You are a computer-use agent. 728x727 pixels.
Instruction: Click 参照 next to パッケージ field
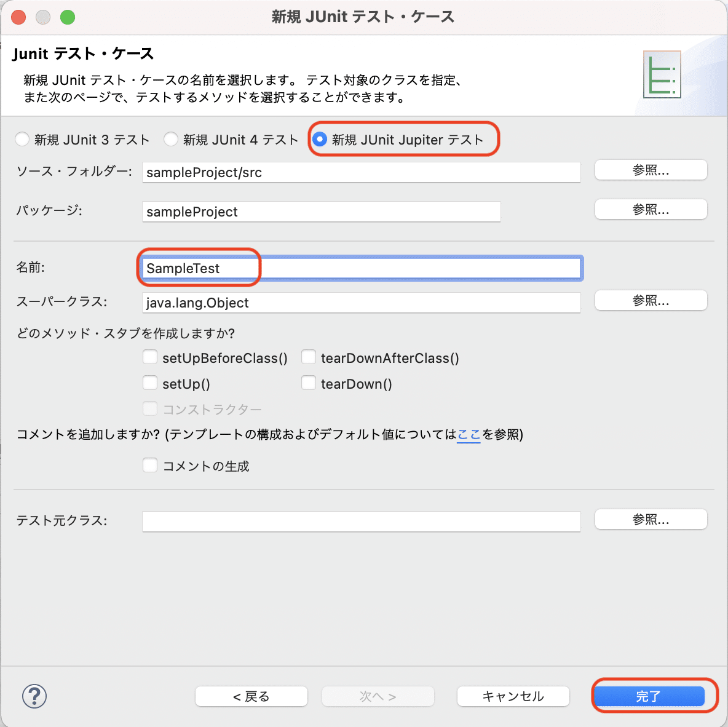click(650, 209)
